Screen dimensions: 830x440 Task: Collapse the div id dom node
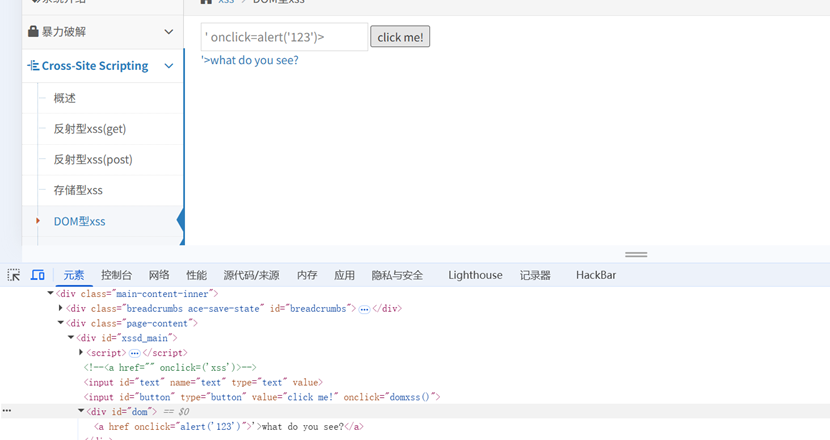(81, 411)
